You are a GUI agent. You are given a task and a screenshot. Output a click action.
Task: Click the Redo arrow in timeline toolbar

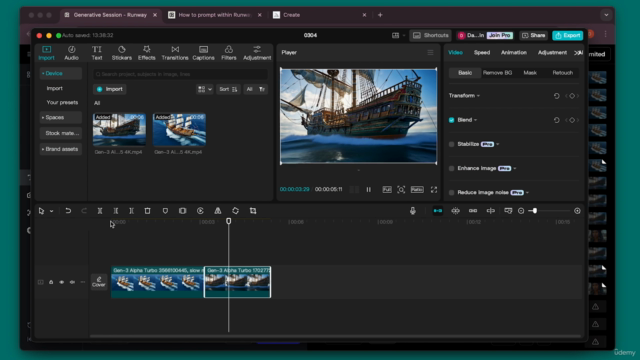(x=84, y=211)
